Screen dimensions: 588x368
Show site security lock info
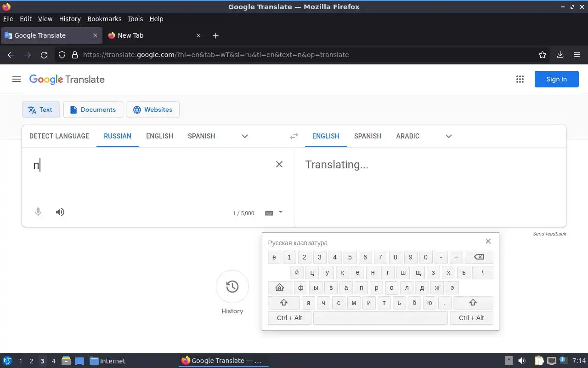coord(75,55)
